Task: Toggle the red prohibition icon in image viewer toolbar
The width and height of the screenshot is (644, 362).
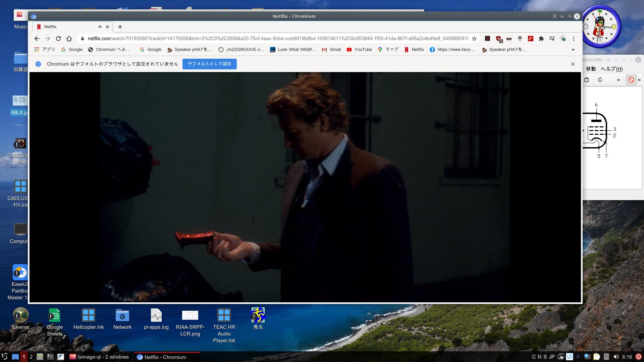Action: point(632,80)
